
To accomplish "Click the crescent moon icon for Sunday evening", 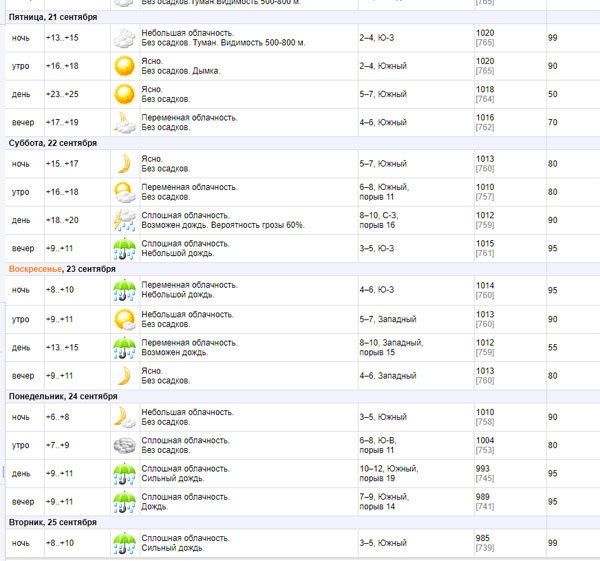I will (x=124, y=376).
